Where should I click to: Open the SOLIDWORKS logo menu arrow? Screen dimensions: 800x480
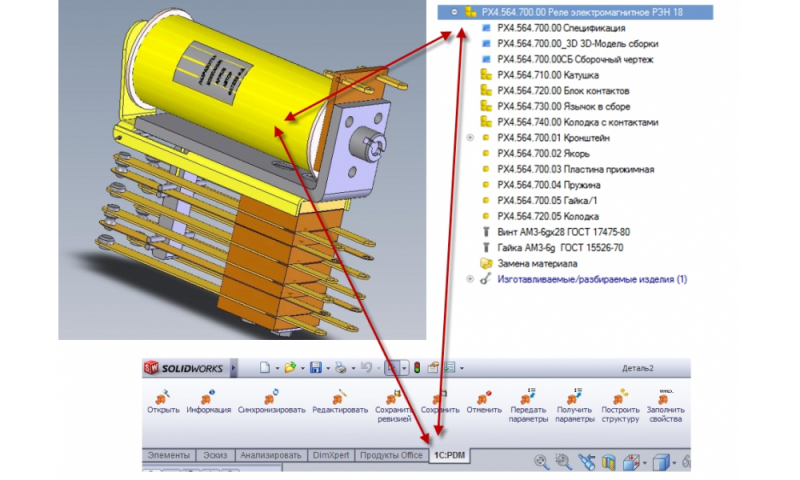pyautogui.click(x=234, y=368)
